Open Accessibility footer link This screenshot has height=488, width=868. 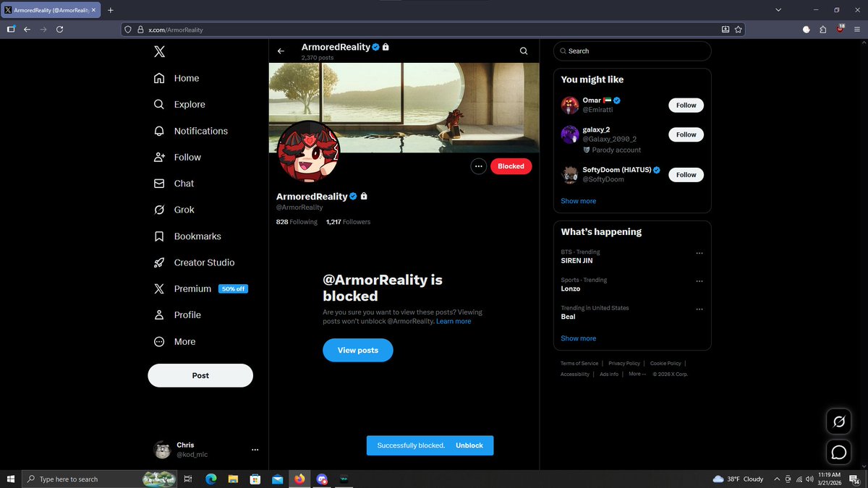(575, 374)
